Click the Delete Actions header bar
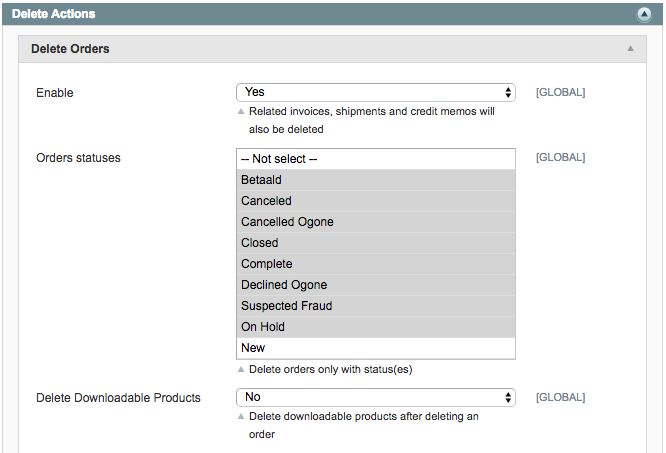 coord(333,14)
